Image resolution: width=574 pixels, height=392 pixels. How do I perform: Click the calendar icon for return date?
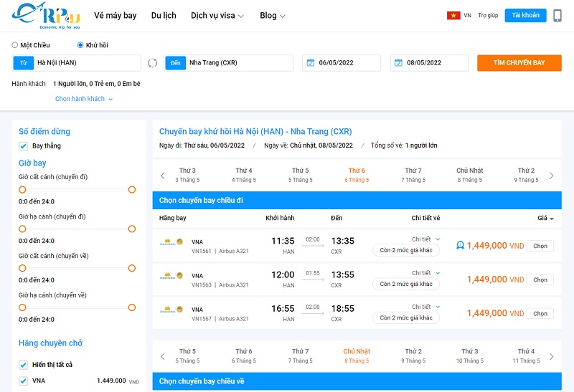(x=398, y=63)
